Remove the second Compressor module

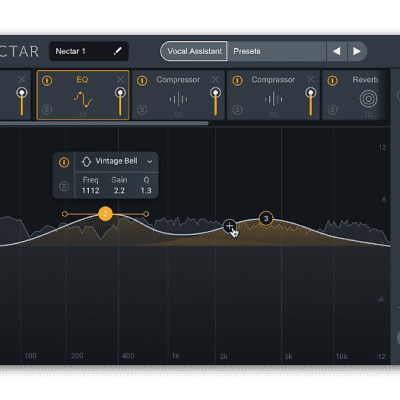(x=311, y=79)
